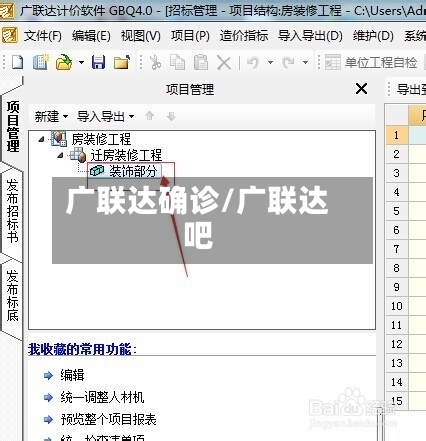Click the Paste clipboard icon
The width and height of the screenshot is (426, 441).
click(201, 62)
